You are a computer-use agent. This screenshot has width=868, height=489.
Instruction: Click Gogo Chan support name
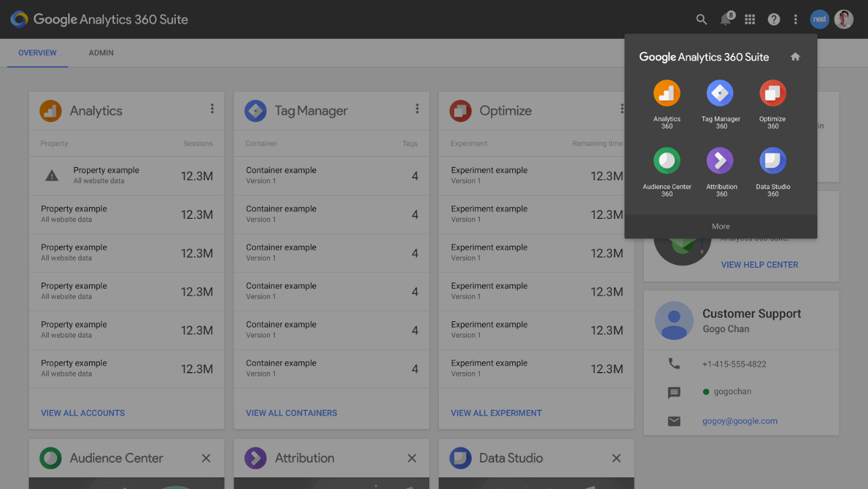point(726,329)
